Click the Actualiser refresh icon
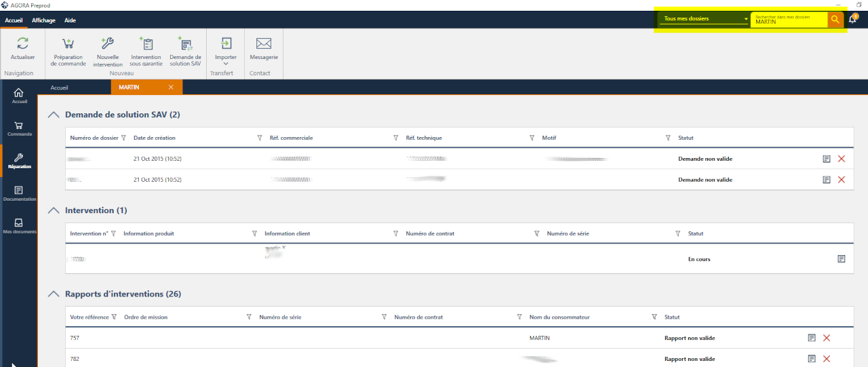 (x=22, y=44)
